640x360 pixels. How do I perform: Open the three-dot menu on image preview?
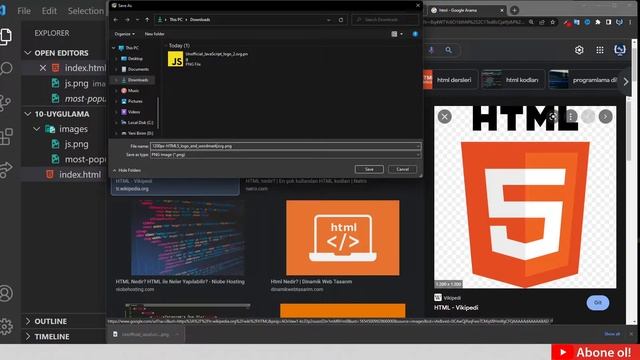pyautogui.click(x=571, y=117)
